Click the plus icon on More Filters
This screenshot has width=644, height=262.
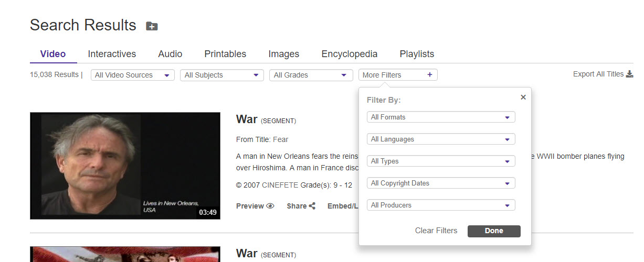pyautogui.click(x=429, y=75)
